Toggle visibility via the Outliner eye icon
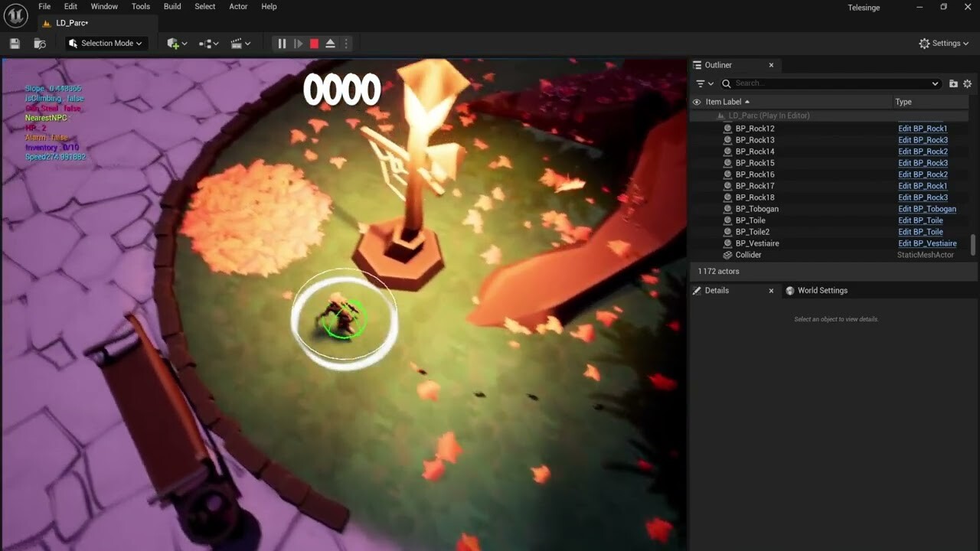 pos(696,101)
